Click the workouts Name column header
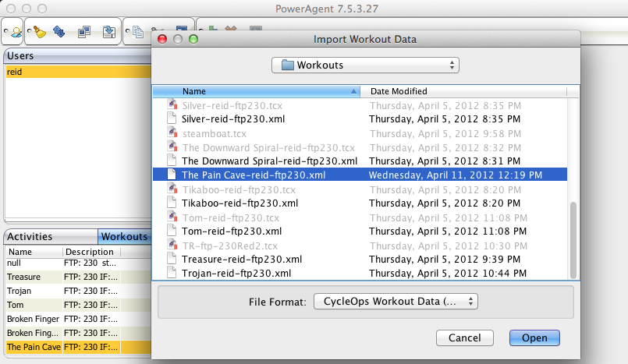The height and width of the screenshot is (364, 628). pos(34,252)
